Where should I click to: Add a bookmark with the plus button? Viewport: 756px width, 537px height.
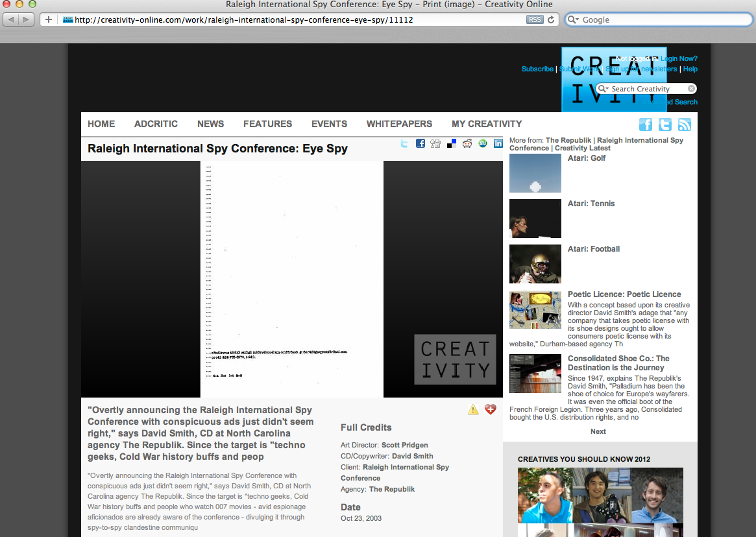click(48, 19)
